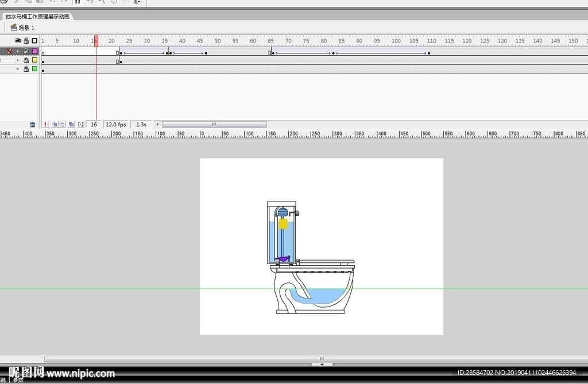Click the timeline scroll-left arrow
Viewport: 588px width, 384px height.
tap(157, 125)
